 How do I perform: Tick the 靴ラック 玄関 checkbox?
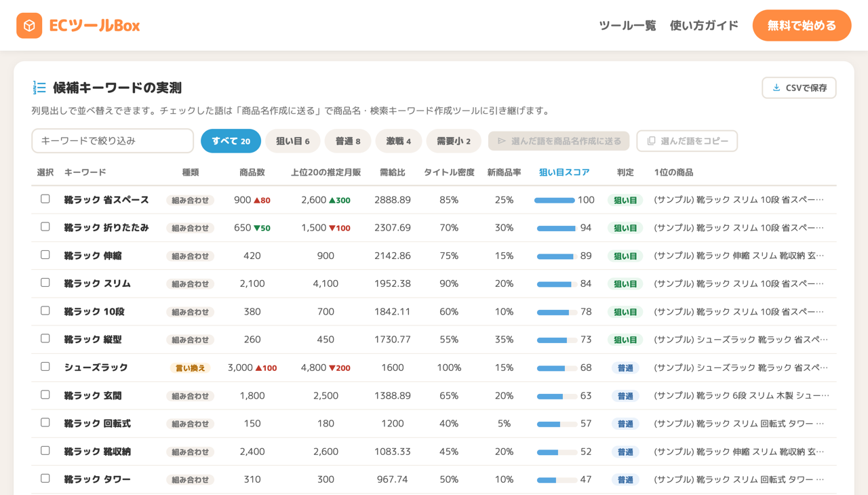click(x=45, y=395)
